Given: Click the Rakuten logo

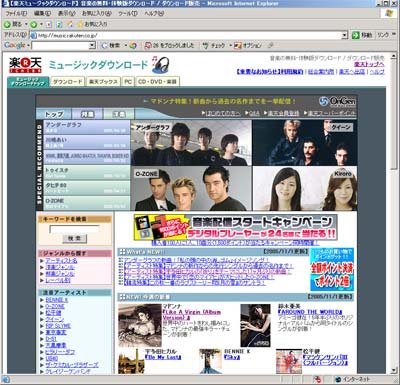Looking at the screenshot, I should [x=25, y=65].
